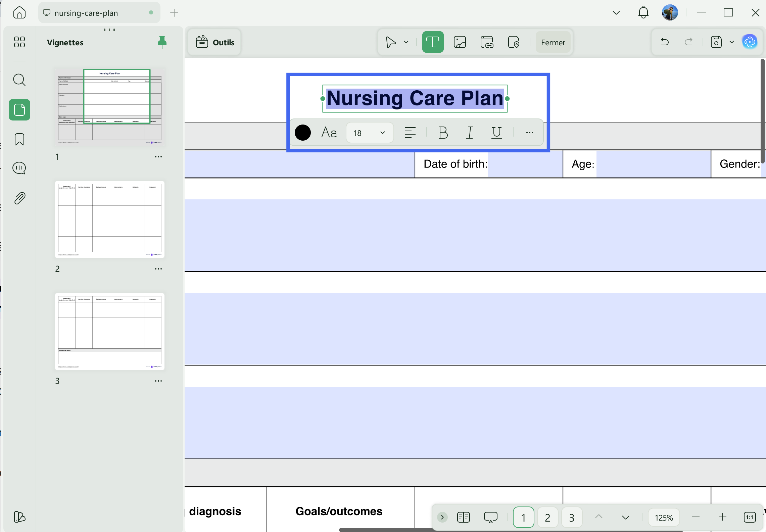Screen dimensions: 766x532
Task: Open the search panel in sidebar
Action: pyautogui.click(x=19, y=80)
